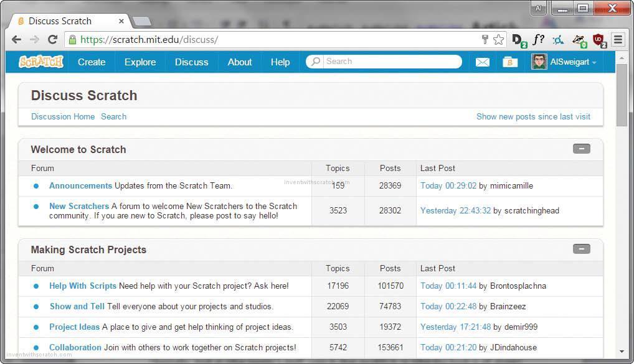634x364 pixels.
Task: Open the New Scratchers forum
Action: pyautogui.click(x=79, y=206)
